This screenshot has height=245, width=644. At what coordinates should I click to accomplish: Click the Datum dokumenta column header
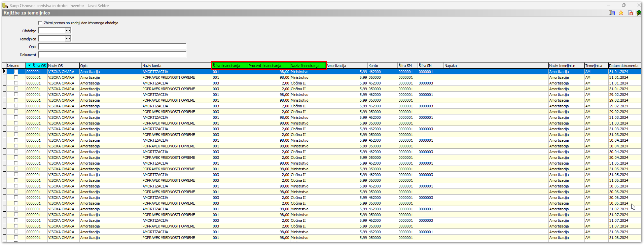click(x=623, y=66)
